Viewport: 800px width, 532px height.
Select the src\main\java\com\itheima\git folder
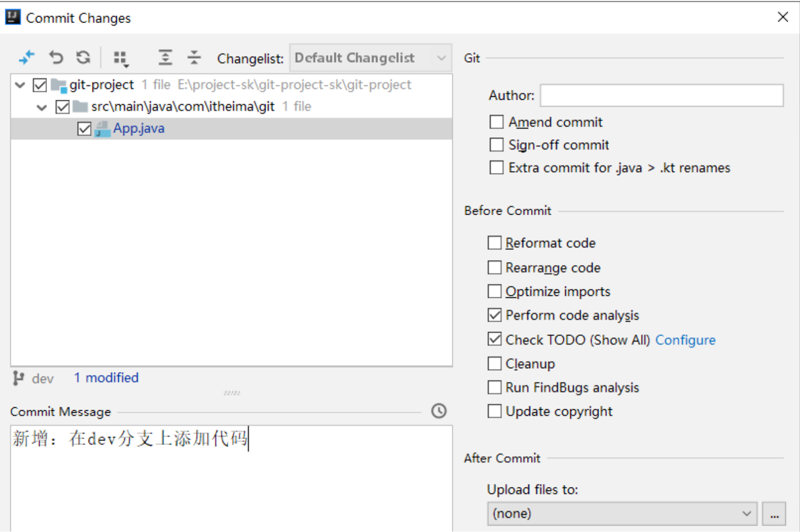182,107
